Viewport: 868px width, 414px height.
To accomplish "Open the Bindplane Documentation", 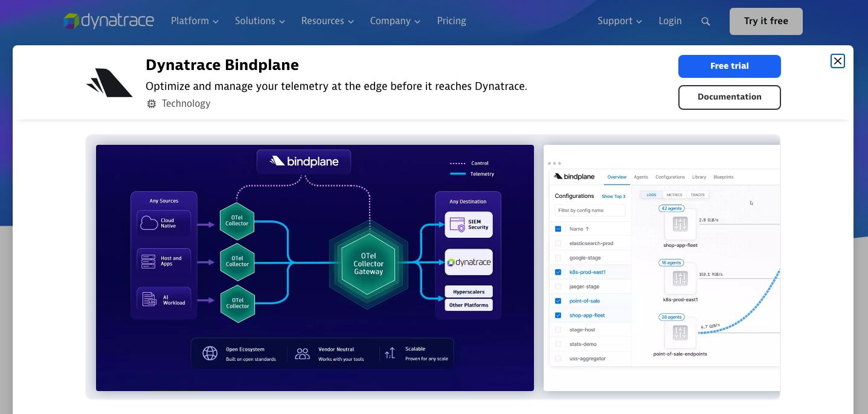I will [x=730, y=97].
